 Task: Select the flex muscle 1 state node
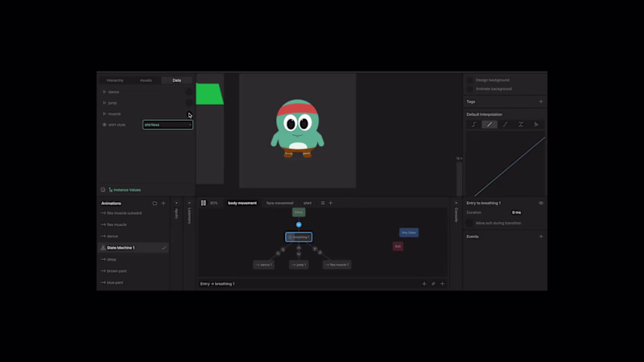click(x=336, y=265)
